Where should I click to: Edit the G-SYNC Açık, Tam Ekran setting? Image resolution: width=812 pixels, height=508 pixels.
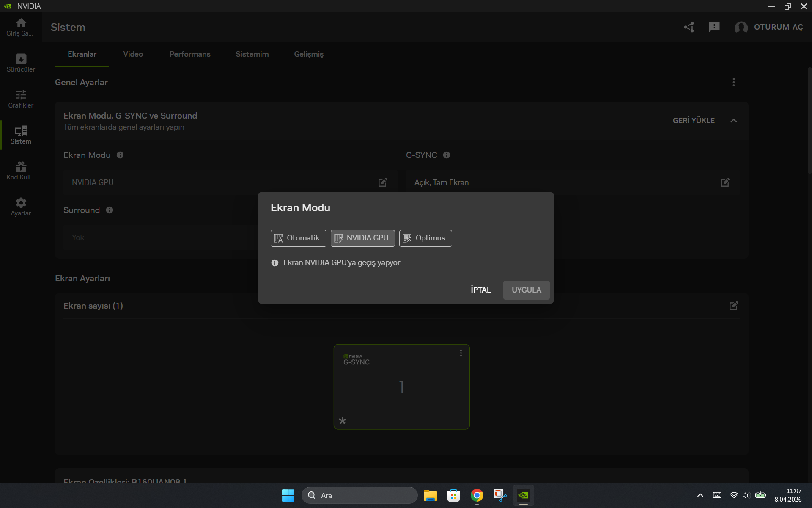(x=725, y=182)
